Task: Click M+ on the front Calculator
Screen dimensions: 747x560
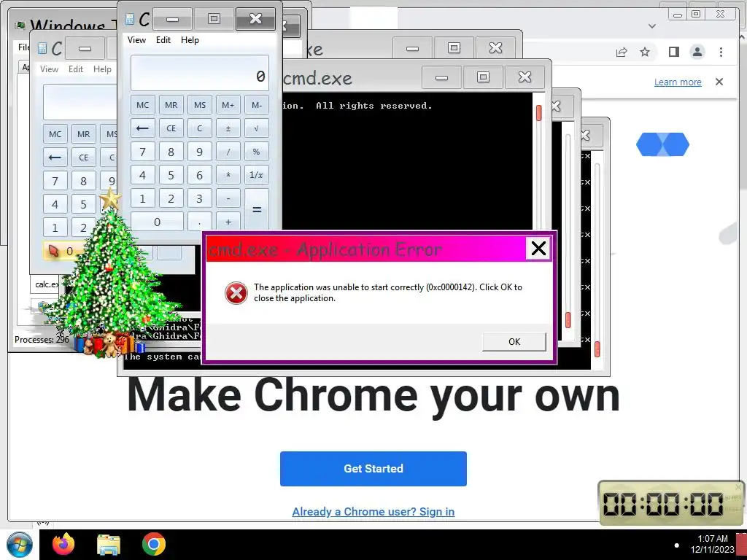Action: point(228,105)
